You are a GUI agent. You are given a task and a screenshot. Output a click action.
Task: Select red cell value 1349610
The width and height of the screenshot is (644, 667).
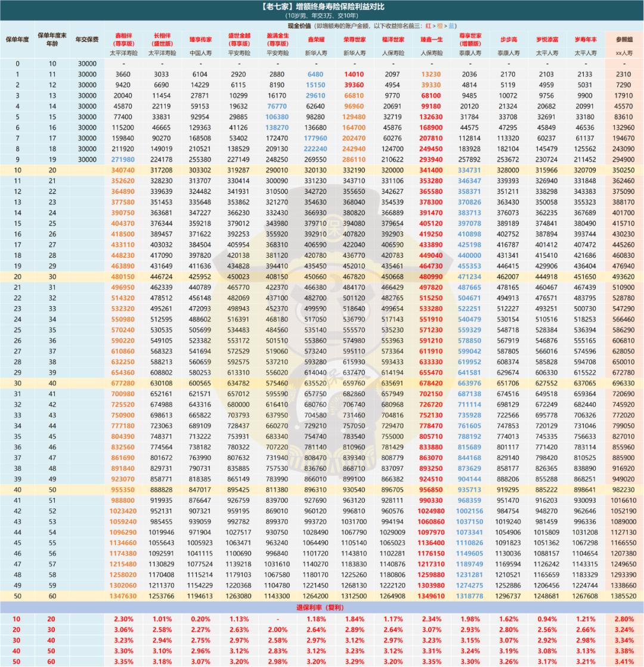(x=431, y=596)
